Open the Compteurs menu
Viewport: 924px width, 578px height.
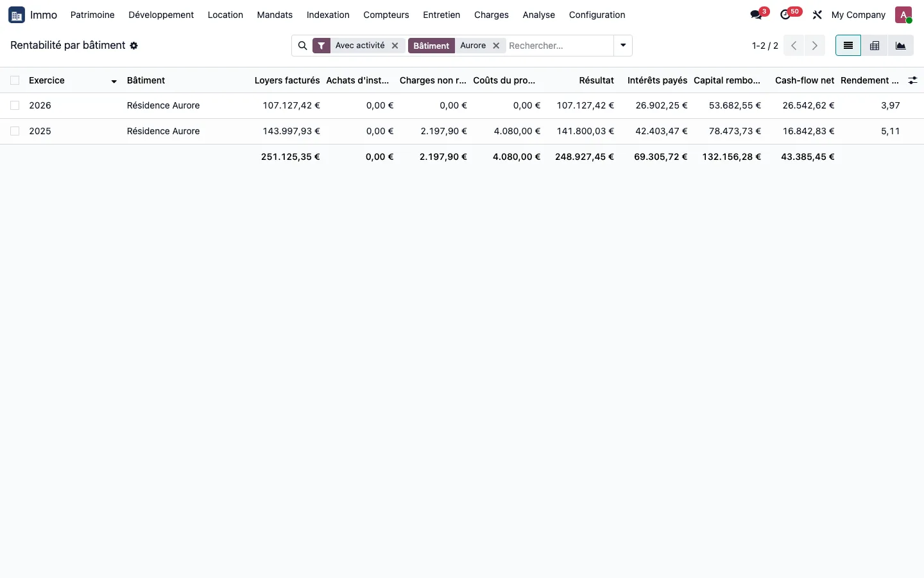[386, 15]
